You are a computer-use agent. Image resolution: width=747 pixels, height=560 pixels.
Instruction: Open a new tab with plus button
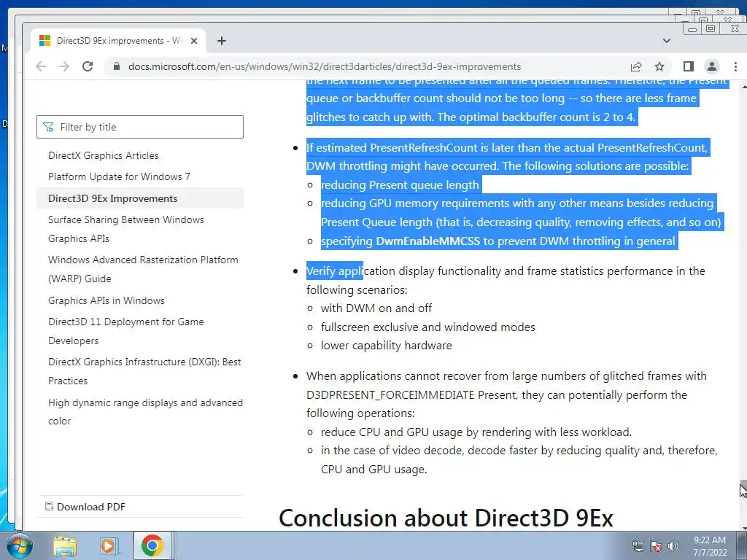click(x=222, y=41)
